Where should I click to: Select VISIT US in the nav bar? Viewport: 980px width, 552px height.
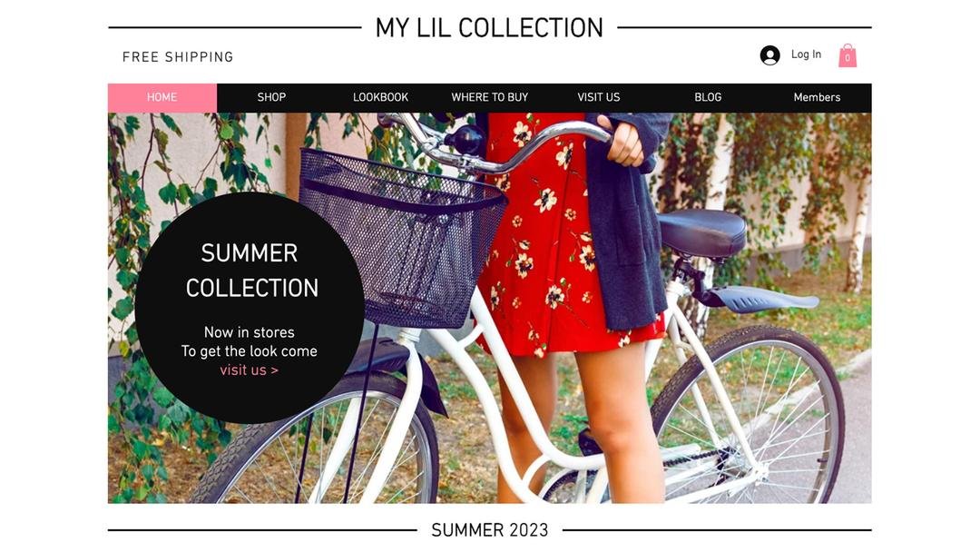click(x=598, y=97)
